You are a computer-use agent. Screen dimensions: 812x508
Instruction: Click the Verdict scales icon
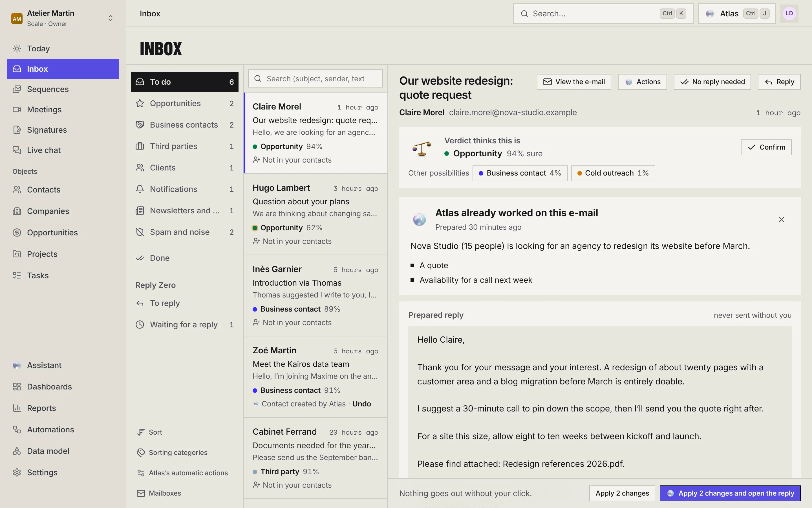(x=422, y=148)
